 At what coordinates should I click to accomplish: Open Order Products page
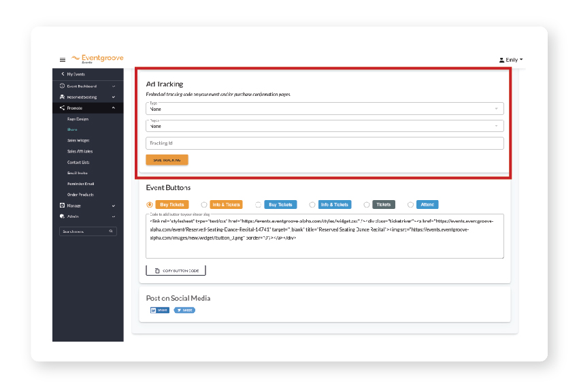pyautogui.click(x=80, y=195)
